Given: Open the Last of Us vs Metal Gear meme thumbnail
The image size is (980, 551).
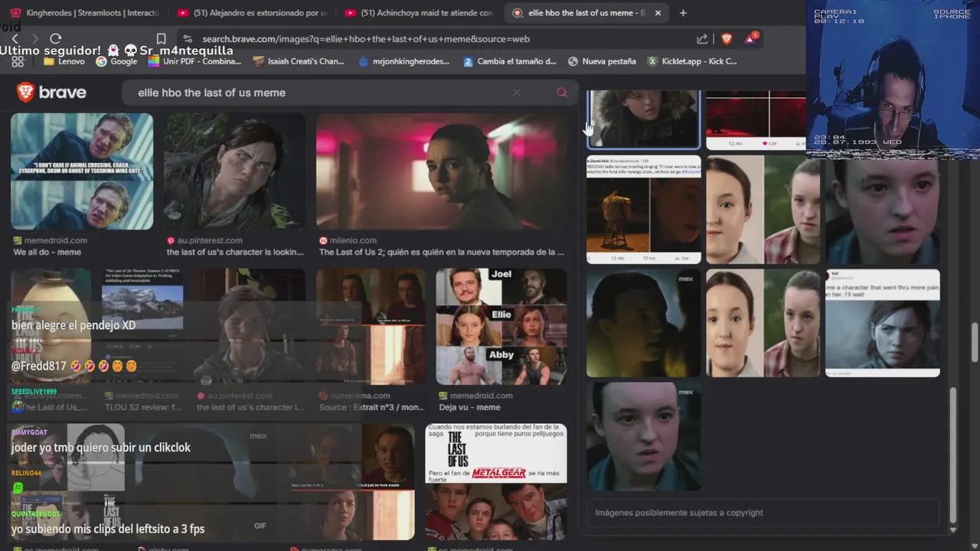Looking at the screenshot, I should (x=496, y=481).
